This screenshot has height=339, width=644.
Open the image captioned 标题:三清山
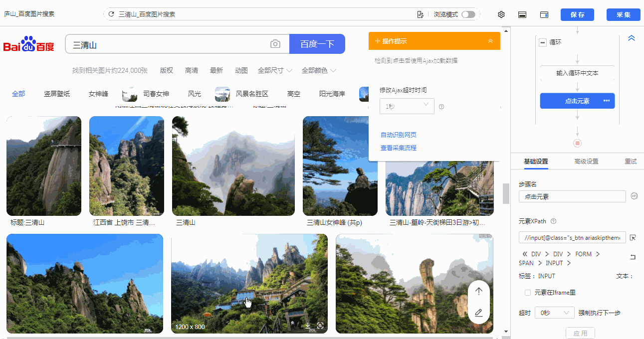point(44,166)
